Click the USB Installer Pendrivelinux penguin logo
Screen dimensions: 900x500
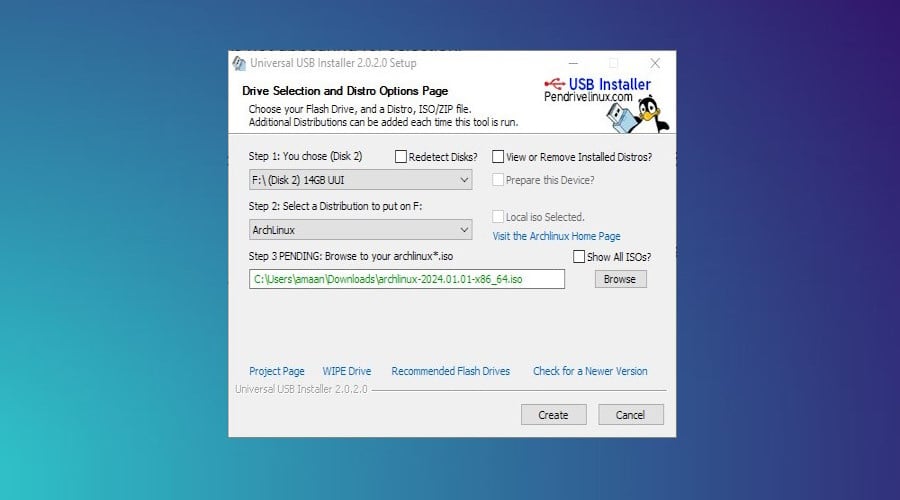click(x=607, y=104)
